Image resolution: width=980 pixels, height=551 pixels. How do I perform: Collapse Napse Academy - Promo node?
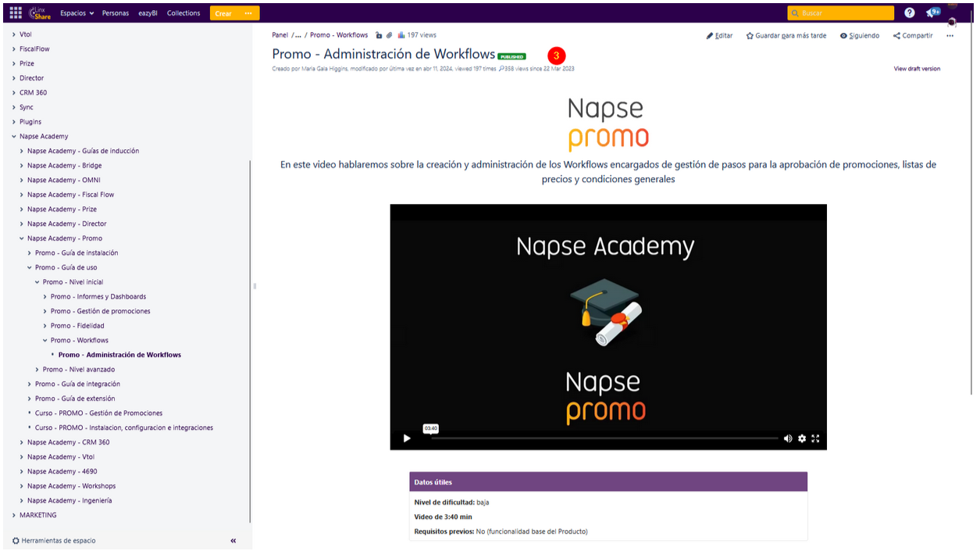tap(22, 238)
